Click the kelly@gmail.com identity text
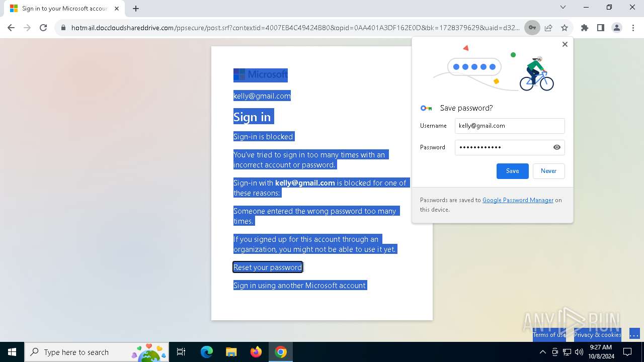 click(x=262, y=96)
